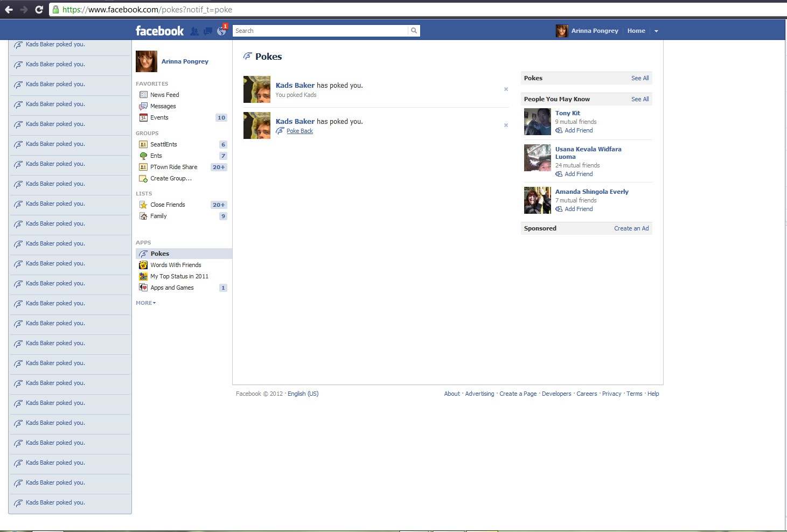Click the Facebook search field
Image resolution: width=787 pixels, height=532 pixels.
click(321, 31)
